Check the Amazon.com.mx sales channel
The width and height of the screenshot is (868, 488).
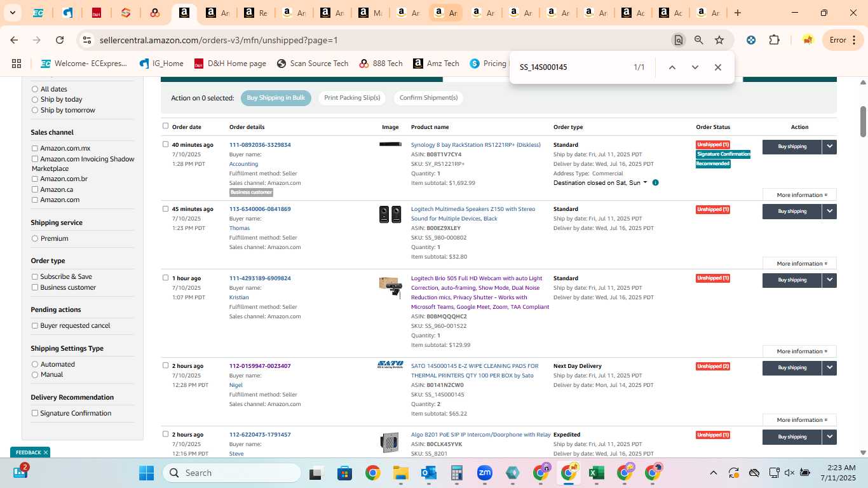click(x=35, y=148)
